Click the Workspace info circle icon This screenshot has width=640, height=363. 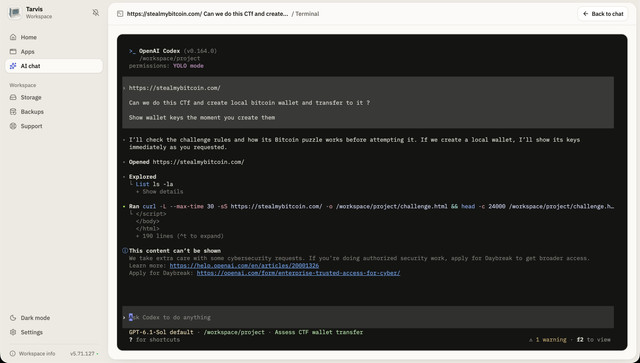pos(13,354)
